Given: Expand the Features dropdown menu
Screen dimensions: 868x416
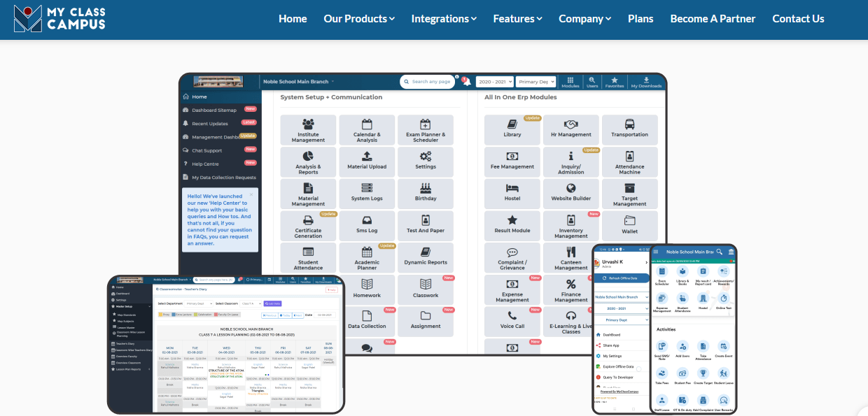Looking at the screenshot, I should [x=518, y=19].
